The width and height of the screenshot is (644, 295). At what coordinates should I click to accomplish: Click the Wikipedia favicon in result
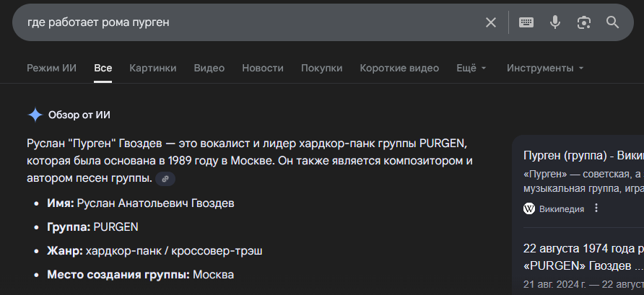point(529,208)
